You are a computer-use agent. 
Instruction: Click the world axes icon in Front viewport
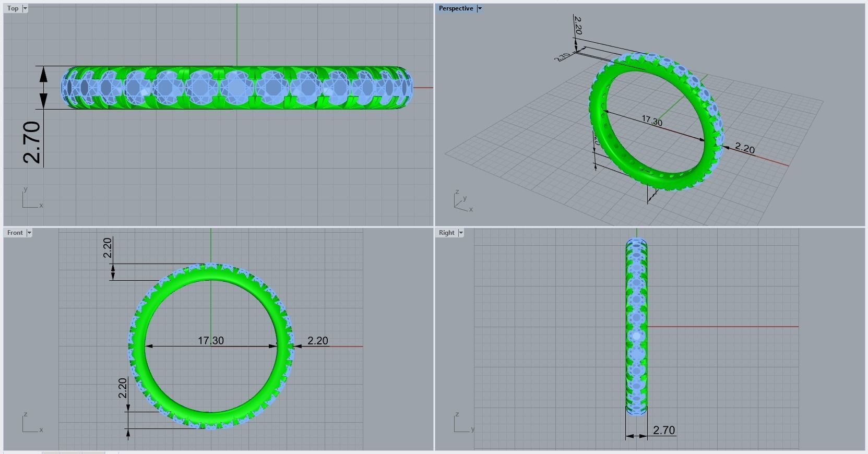point(32,422)
